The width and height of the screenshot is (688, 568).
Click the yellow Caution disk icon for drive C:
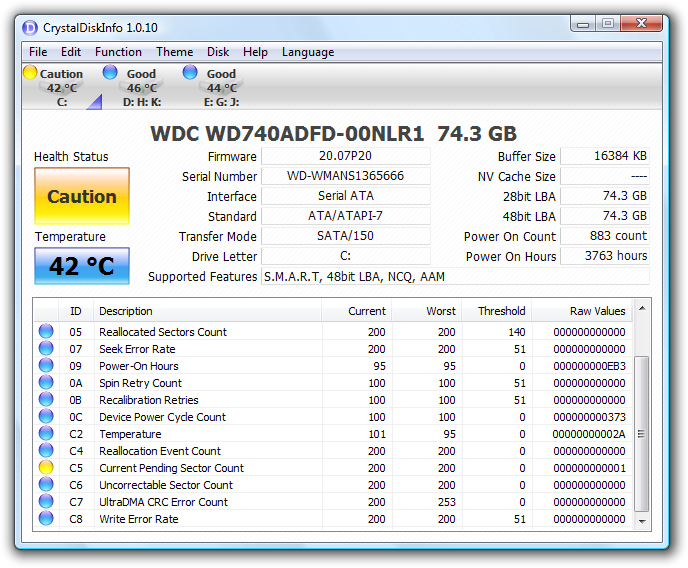(30, 73)
